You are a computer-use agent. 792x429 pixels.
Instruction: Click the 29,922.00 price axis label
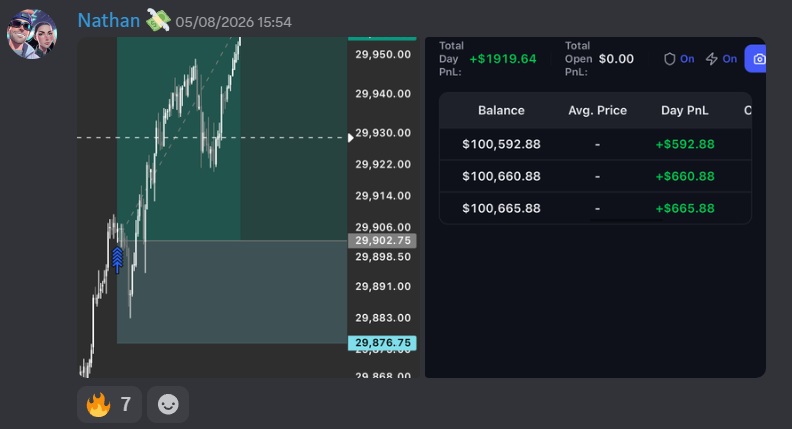[383, 164]
